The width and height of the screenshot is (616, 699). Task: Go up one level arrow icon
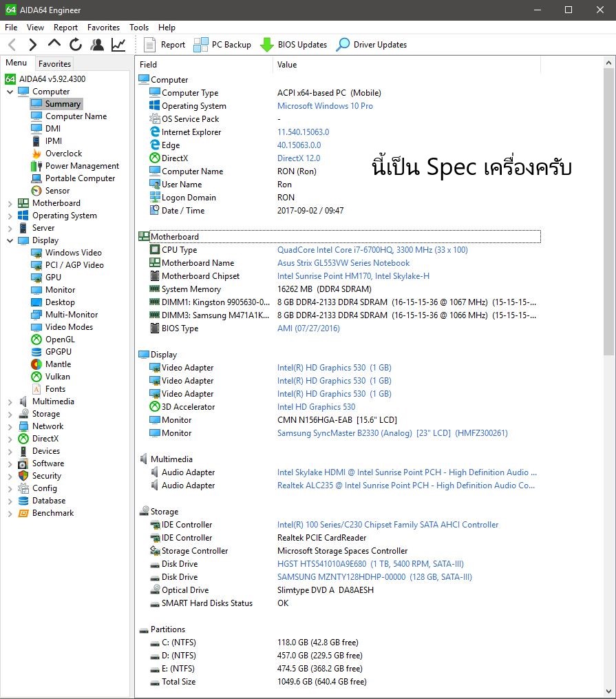click(x=54, y=43)
